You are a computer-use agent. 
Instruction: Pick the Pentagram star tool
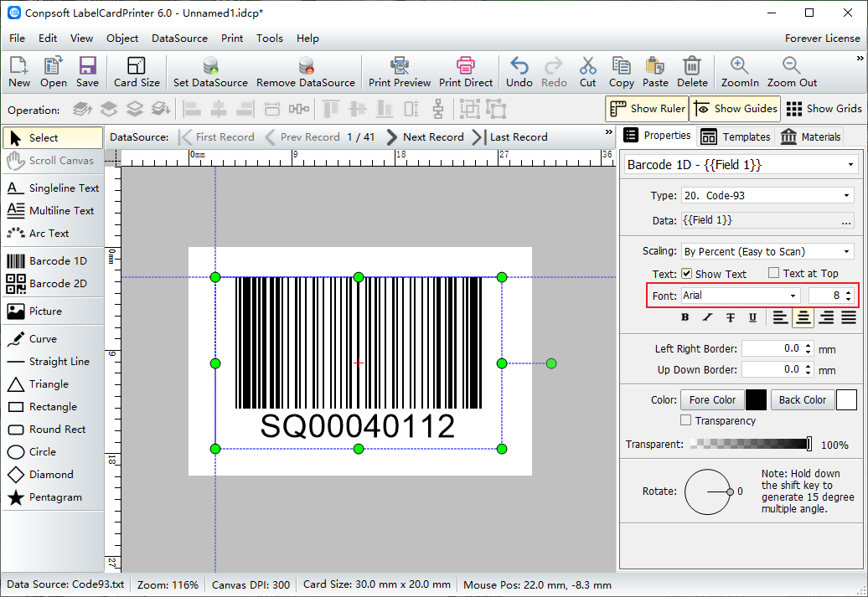[x=53, y=497]
